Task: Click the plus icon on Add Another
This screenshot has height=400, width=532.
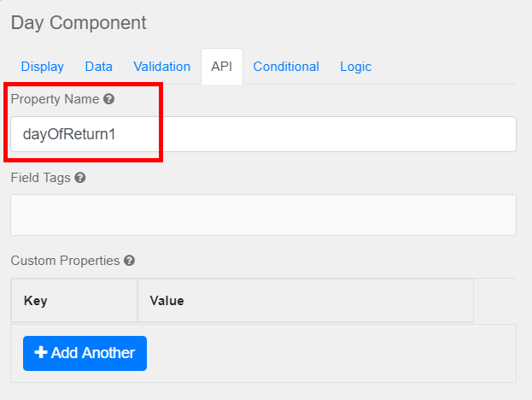Action: tap(40, 353)
